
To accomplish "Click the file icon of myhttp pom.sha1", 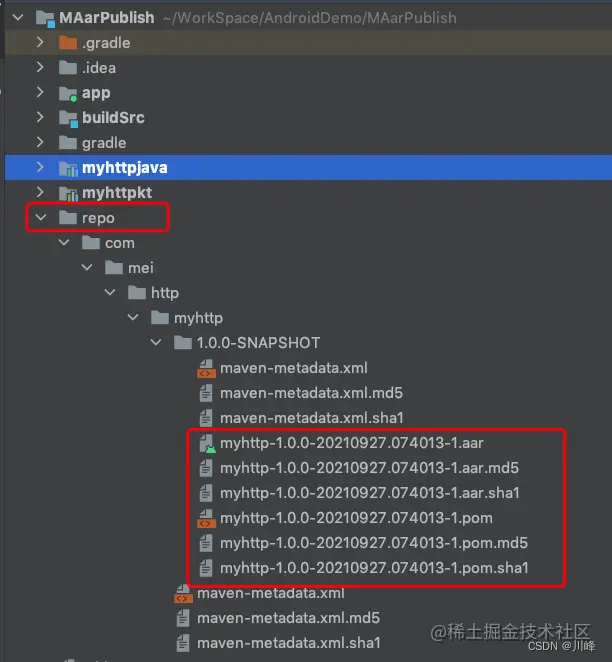I will [206, 568].
